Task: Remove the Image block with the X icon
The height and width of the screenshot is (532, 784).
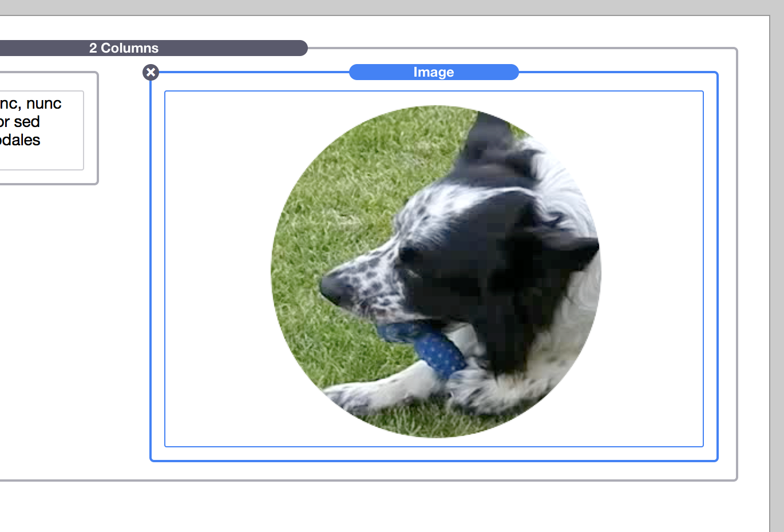Action: click(x=151, y=73)
